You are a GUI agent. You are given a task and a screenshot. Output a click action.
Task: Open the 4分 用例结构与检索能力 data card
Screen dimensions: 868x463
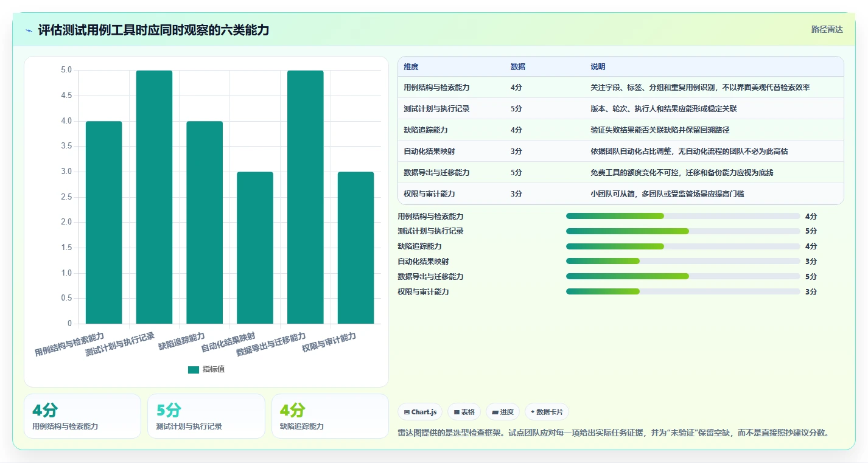coord(82,416)
